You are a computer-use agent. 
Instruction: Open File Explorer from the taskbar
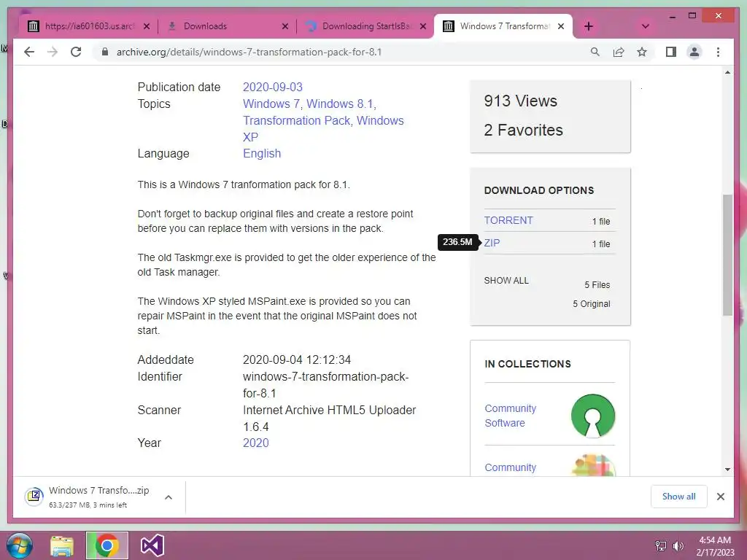[x=62, y=545]
